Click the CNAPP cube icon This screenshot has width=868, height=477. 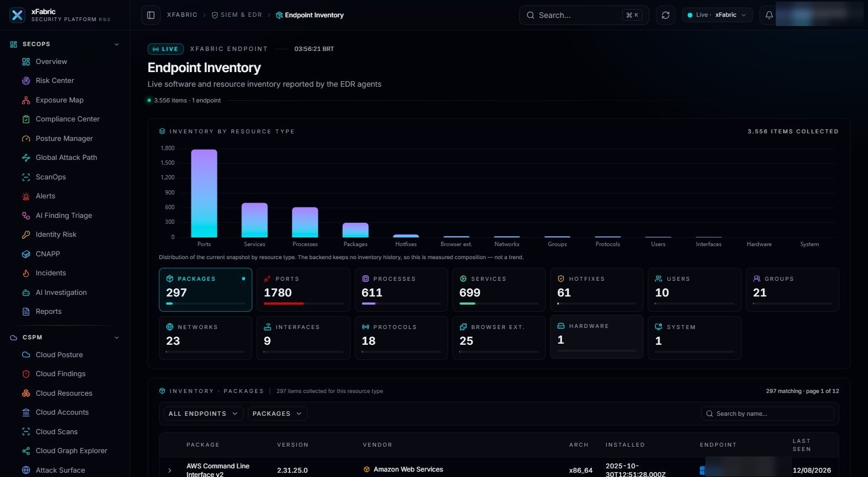click(26, 254)
